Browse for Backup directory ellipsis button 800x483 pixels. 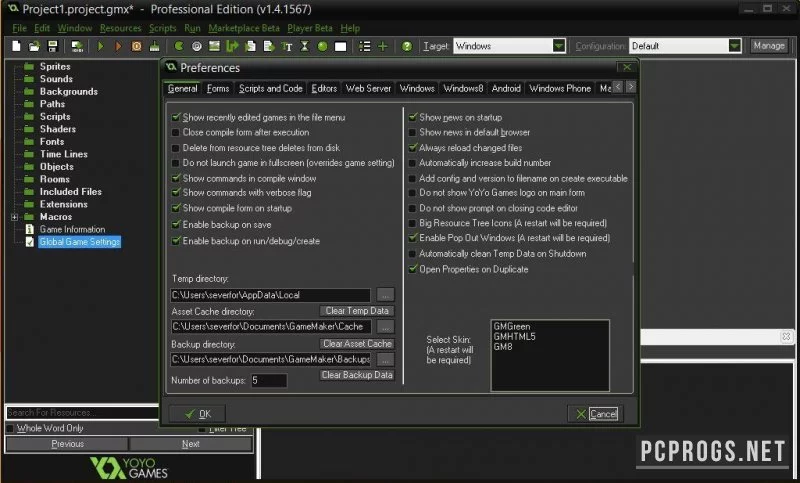tap(386, 360)
